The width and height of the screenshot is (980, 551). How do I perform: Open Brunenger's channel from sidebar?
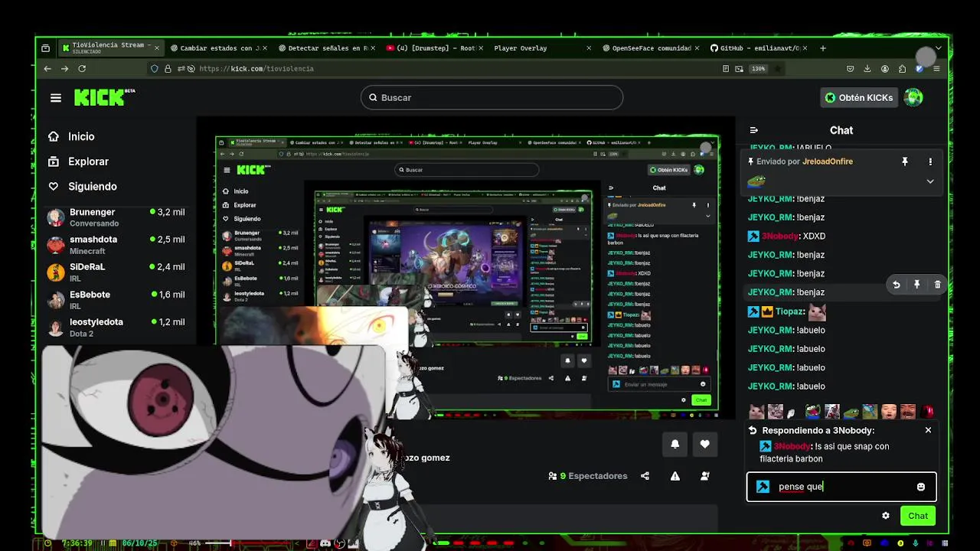(116, 217)
